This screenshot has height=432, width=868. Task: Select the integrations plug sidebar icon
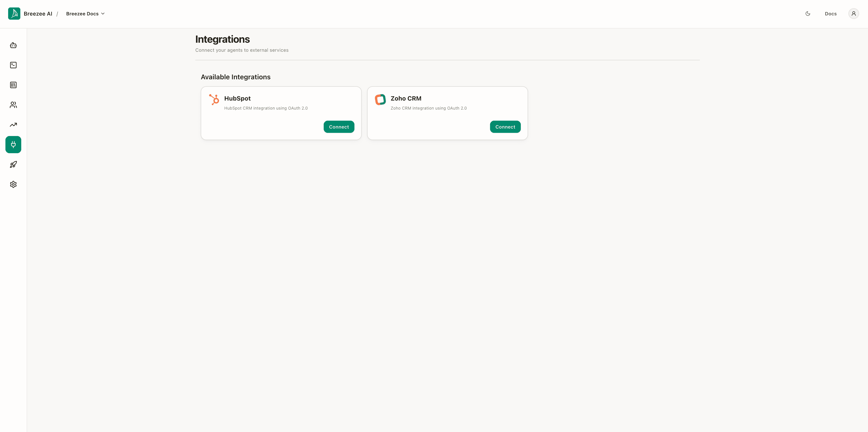click(x=14, y=144)
